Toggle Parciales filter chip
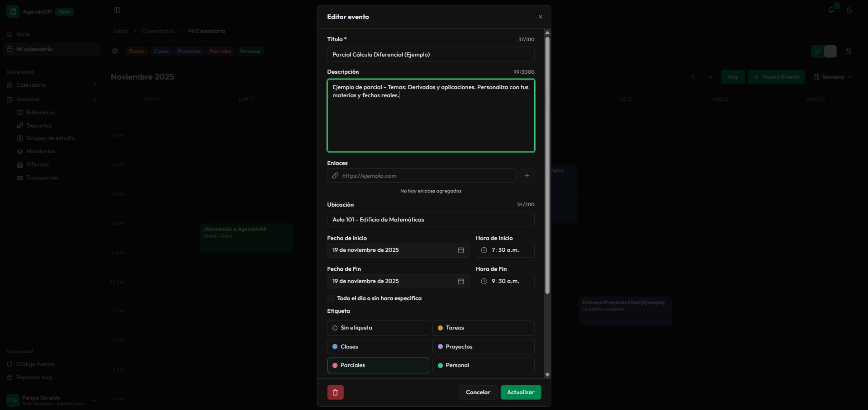Screen dimensions: 868x410 tap(220, 51)
